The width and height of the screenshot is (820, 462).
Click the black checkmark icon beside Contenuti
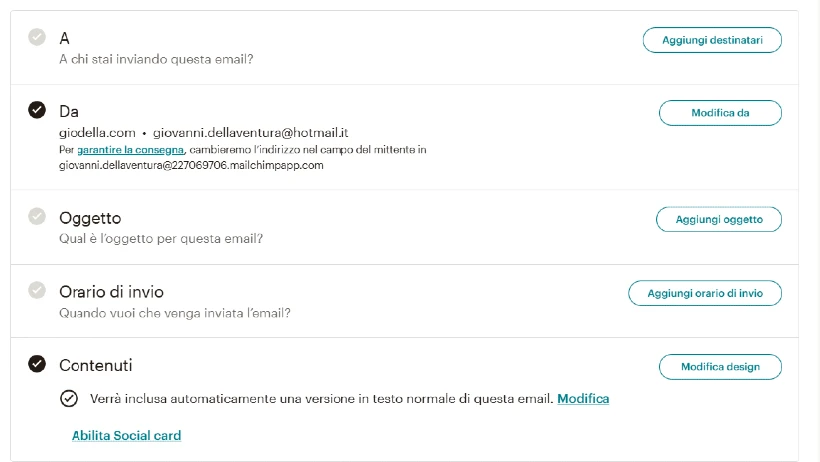point(37,364)
